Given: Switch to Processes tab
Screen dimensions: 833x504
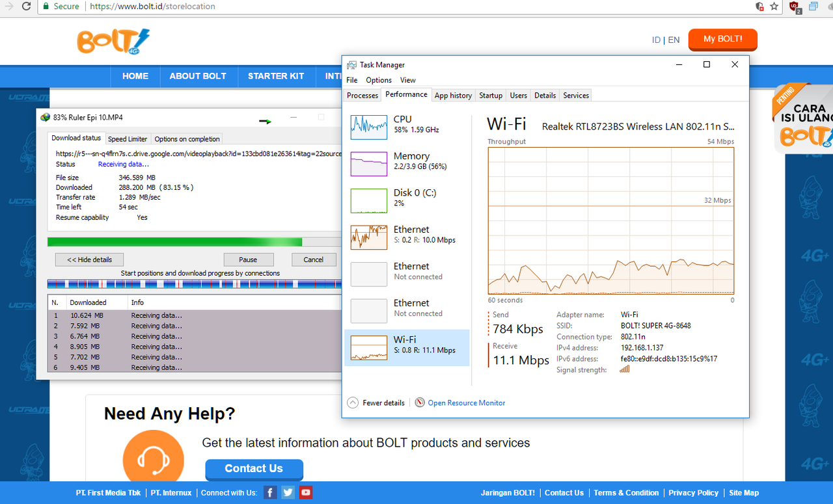Looking at the screenshot, I should click(x=362, y=95).
